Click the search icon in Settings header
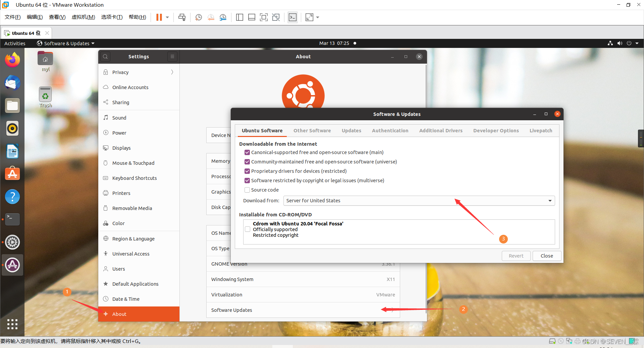This screenshot has height=348, width=644. point(105,57)
